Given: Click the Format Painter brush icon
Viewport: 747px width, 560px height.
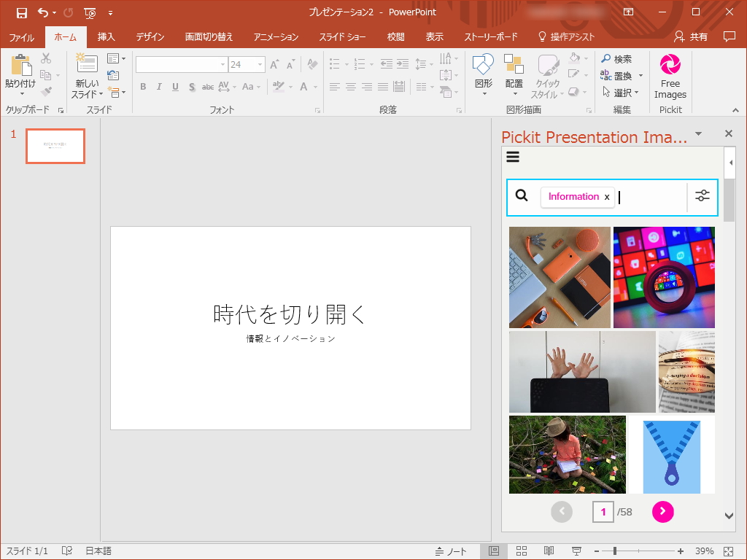Looking at the screenshot, I should click(46, 90).
